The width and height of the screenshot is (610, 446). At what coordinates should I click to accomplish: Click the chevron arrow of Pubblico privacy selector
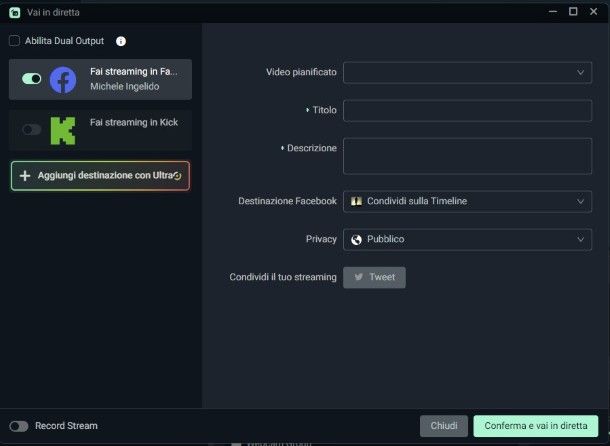[580, 239]
